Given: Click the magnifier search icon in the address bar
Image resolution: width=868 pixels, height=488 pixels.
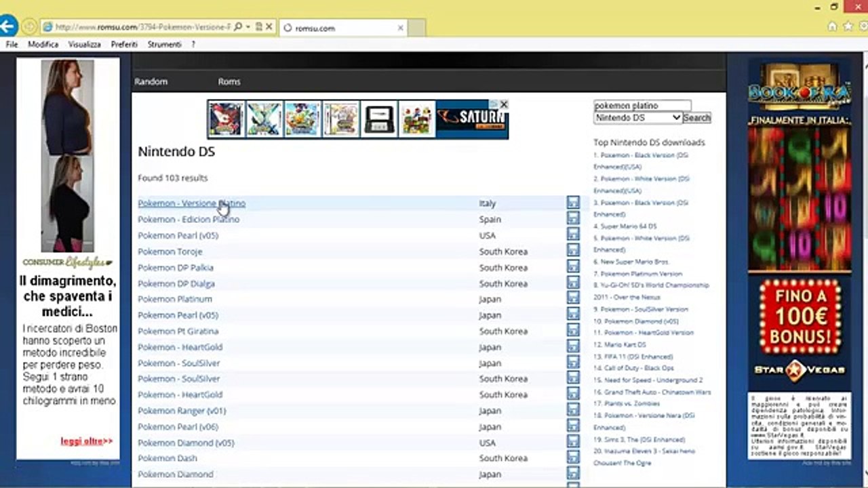Looking at the screenshot, I should pos(238,27).
